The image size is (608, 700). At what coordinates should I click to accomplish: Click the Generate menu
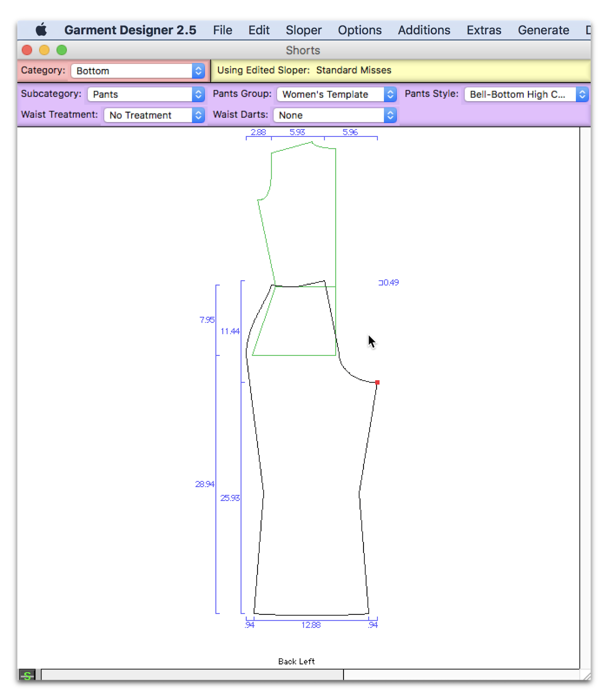pos(543,30)
